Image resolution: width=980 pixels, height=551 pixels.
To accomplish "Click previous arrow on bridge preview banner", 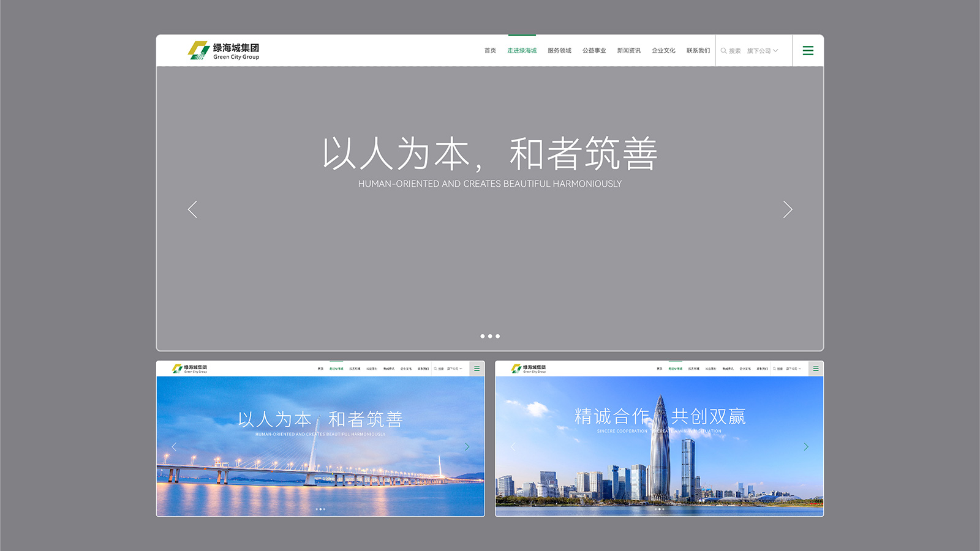I will tap(174, 447).
